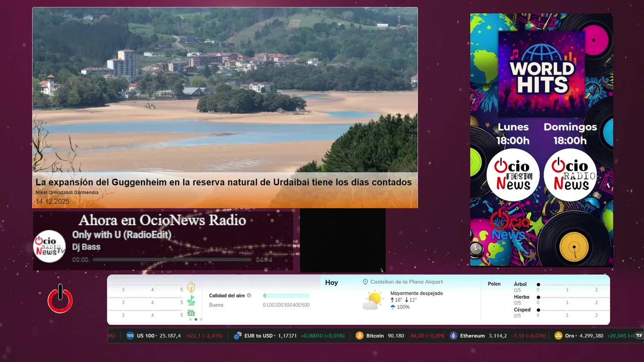Click the air quality index bar
Screen dimensions: 644x362
(x=286, y=296)
